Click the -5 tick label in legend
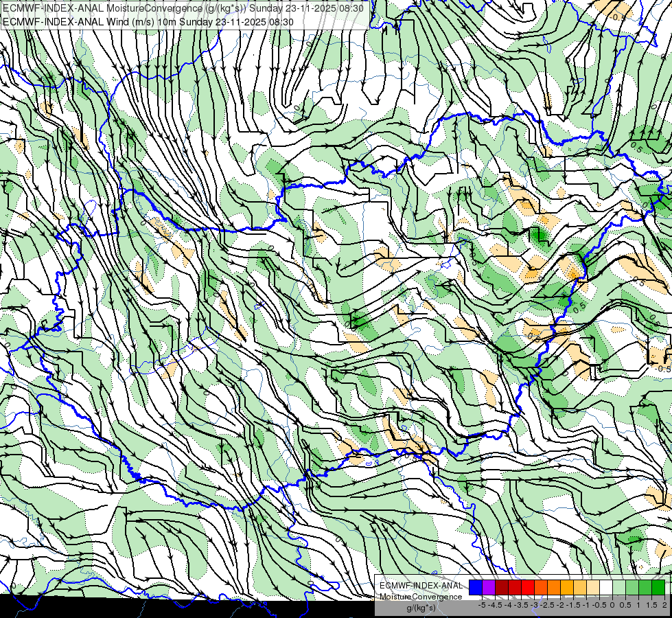 (482, 605)
